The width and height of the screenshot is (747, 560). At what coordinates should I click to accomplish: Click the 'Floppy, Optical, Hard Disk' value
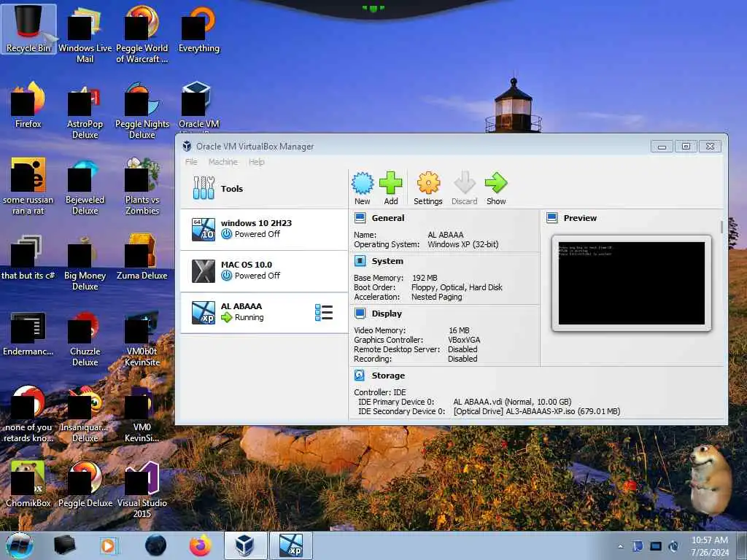457,287
